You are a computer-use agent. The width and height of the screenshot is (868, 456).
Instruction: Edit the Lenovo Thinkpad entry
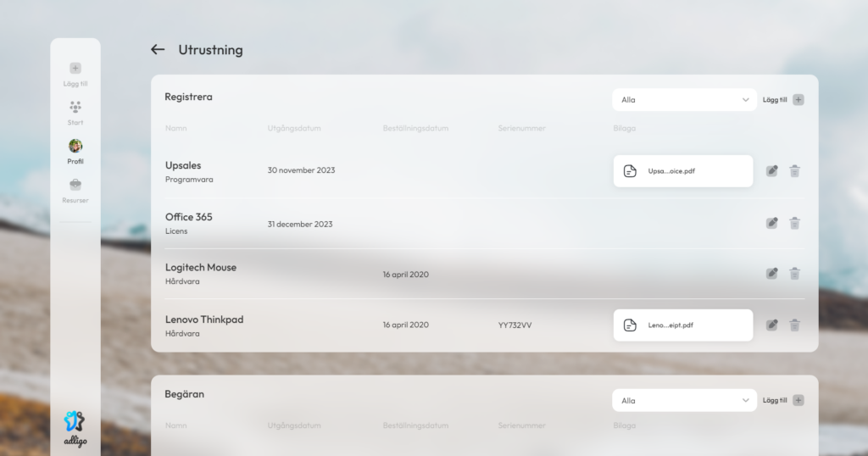(771, 325)
